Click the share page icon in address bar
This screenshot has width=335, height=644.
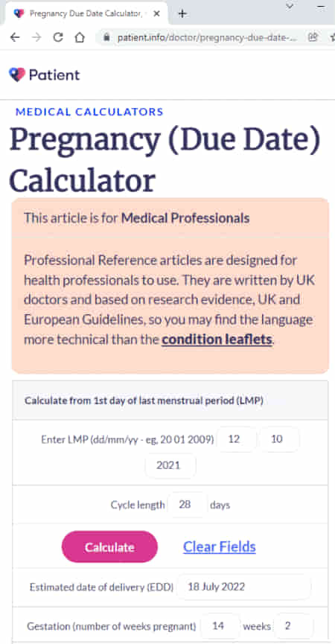pos(313,37)
